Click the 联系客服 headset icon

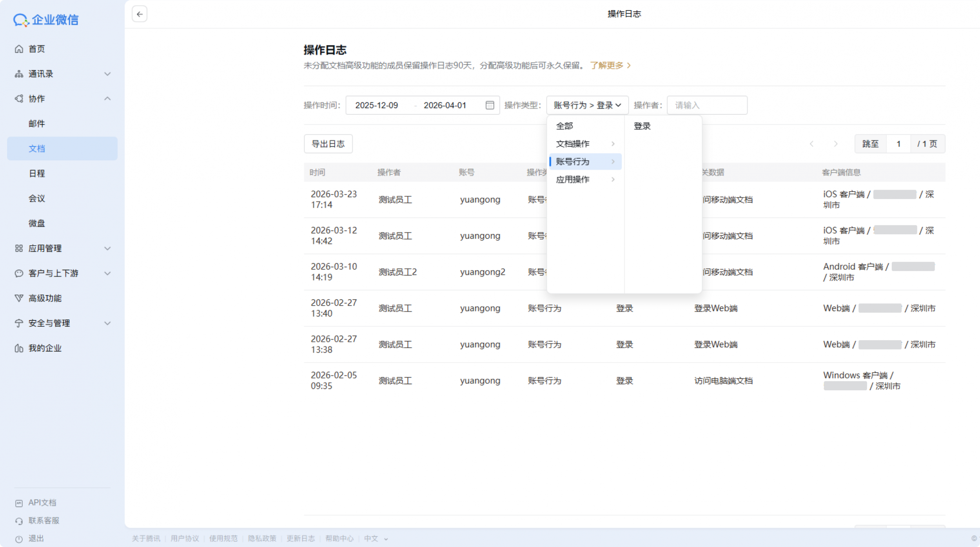19,521
